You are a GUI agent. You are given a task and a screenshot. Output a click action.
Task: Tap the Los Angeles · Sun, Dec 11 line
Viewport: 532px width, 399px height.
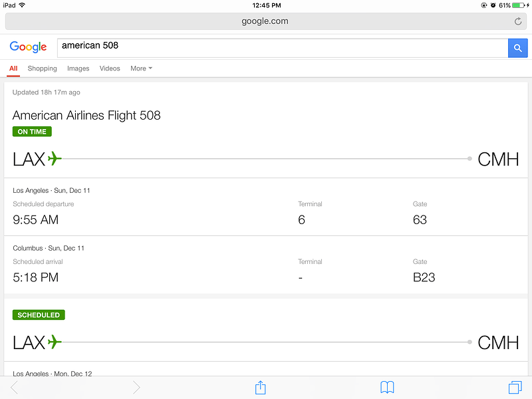click(x=51, y=190)
